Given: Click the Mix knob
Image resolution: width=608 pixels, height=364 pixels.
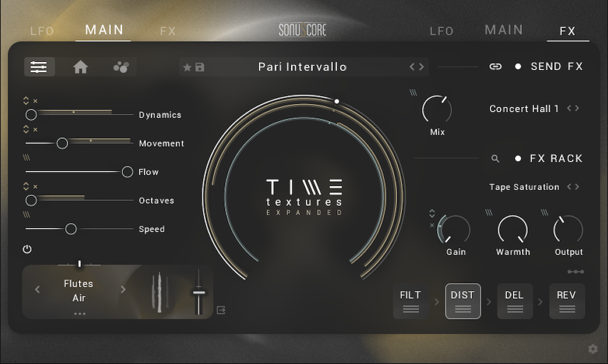Looking at the screenshot, I should point(437,110).
